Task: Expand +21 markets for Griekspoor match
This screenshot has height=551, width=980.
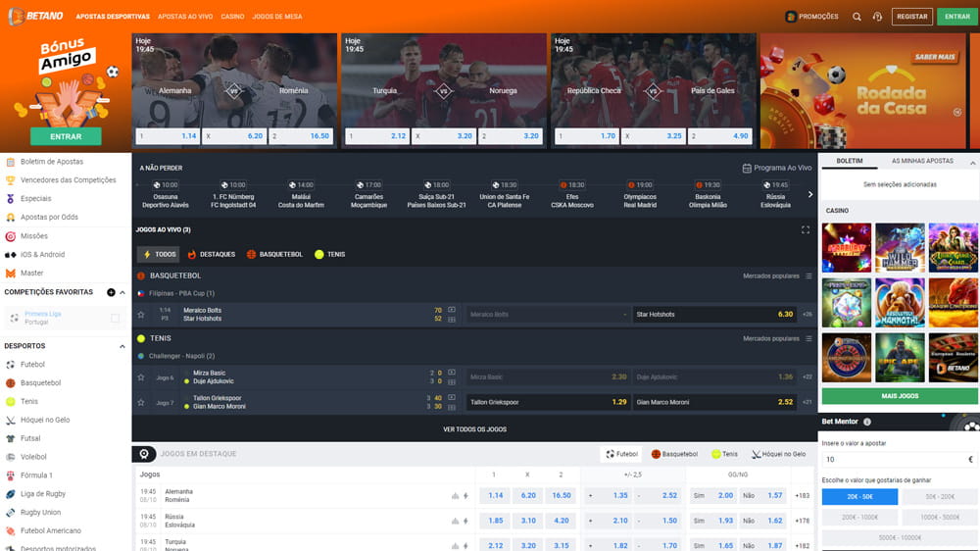Action: point(808,402)
